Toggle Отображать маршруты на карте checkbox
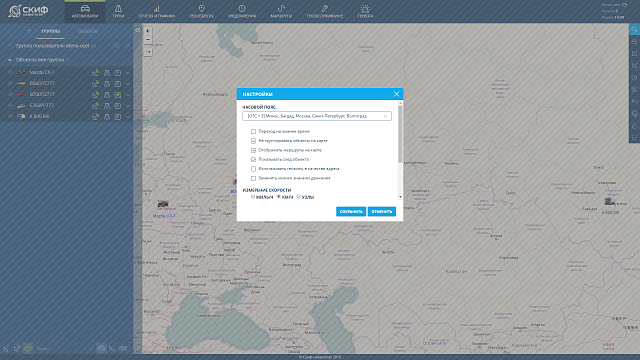The height and width of the screenshot is (360, 640). 253,150
